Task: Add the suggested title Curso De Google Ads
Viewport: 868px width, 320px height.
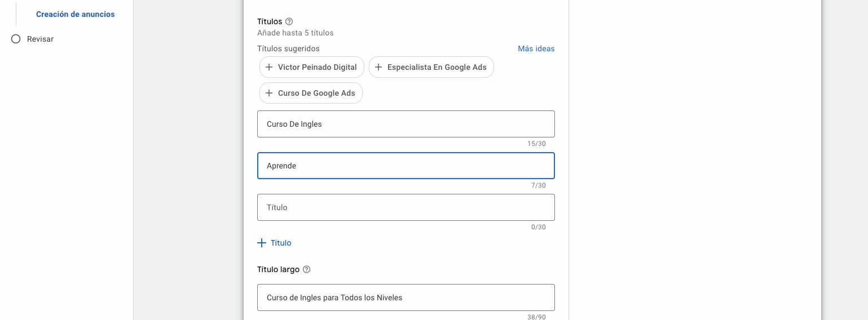Action: pos(316,93)
